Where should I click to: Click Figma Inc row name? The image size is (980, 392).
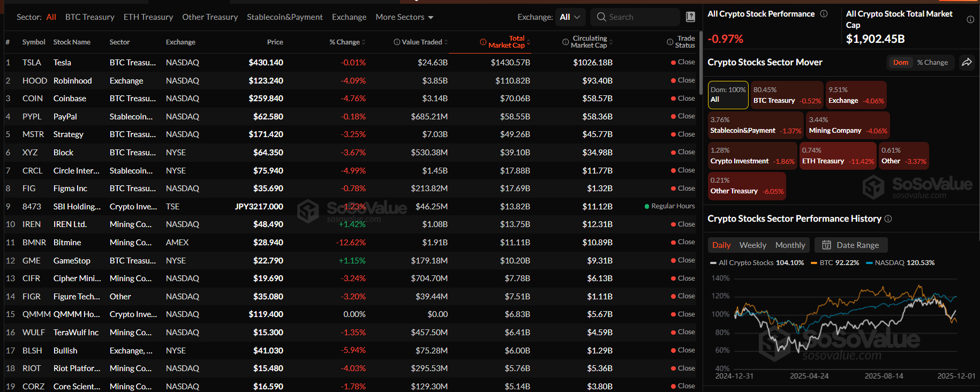coord(70,189)
